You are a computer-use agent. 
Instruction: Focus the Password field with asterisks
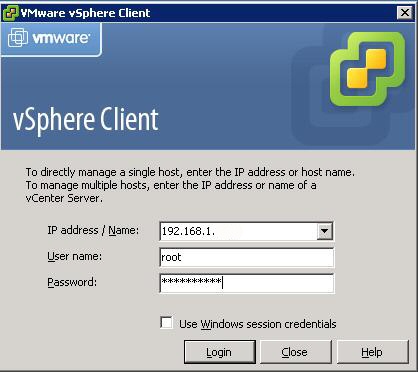(247, 283)
